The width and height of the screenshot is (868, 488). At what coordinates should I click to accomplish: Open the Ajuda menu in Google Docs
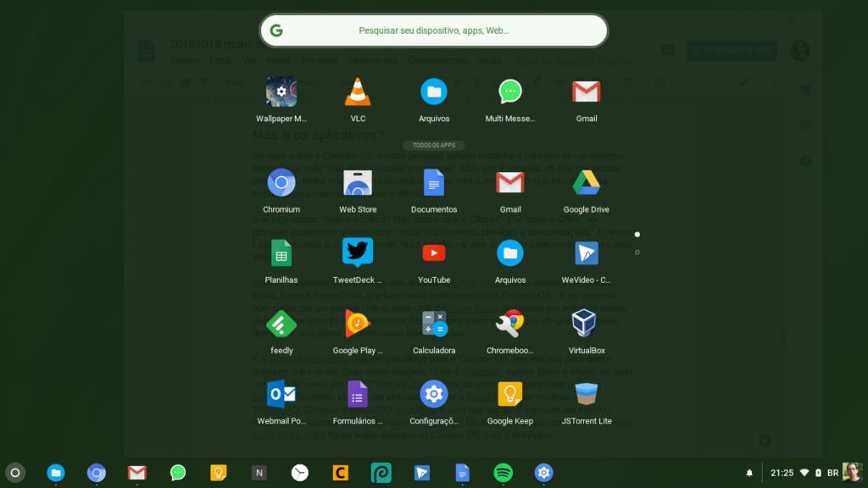[x=490, y=60]
